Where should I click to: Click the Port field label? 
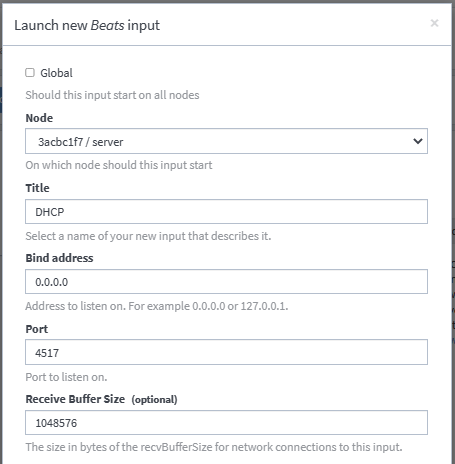37,329
